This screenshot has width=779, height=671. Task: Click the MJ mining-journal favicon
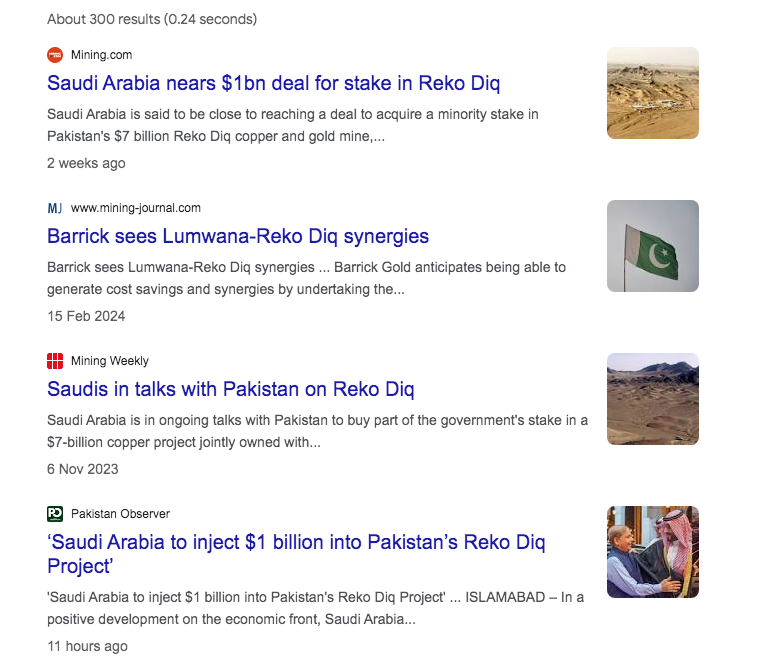pyautogui.click(x=55, y=208)
